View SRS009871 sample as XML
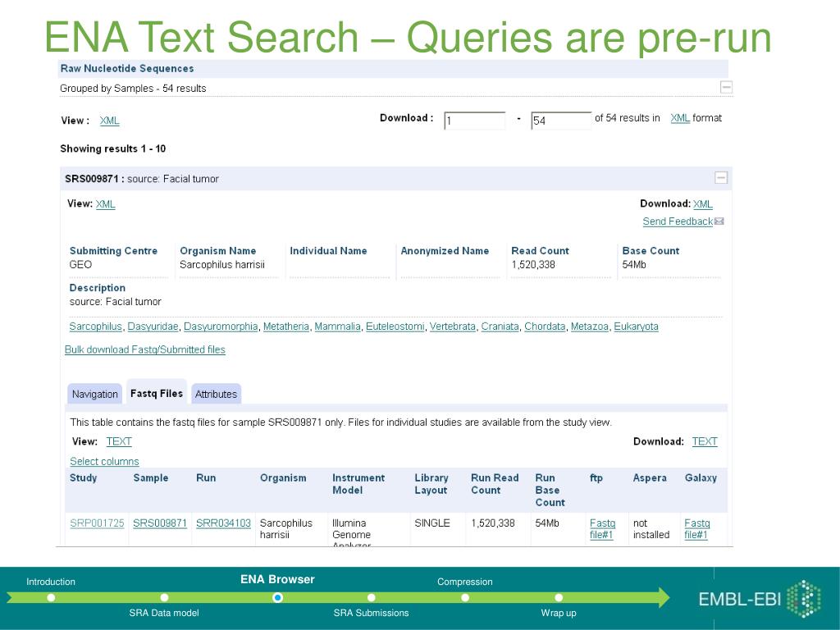 106,204
